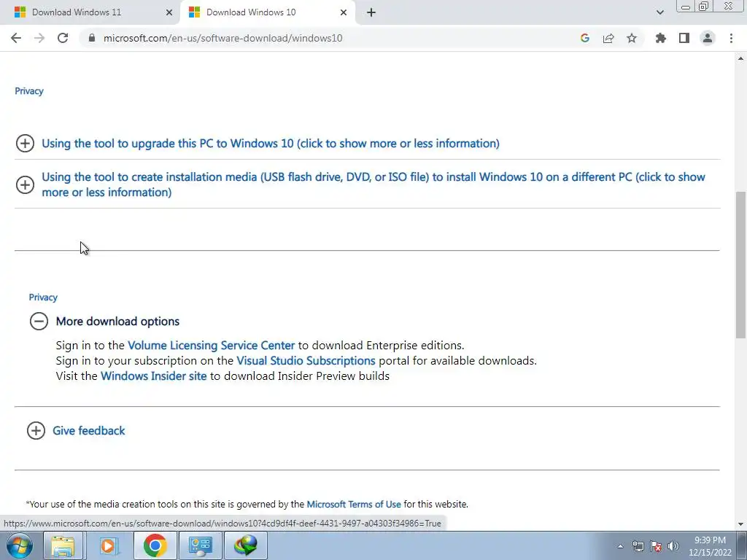747x560 pixels.
Task: Open Internet Download Manager taskbar icon
Action: pyautogui.click(x=246, y=545)
